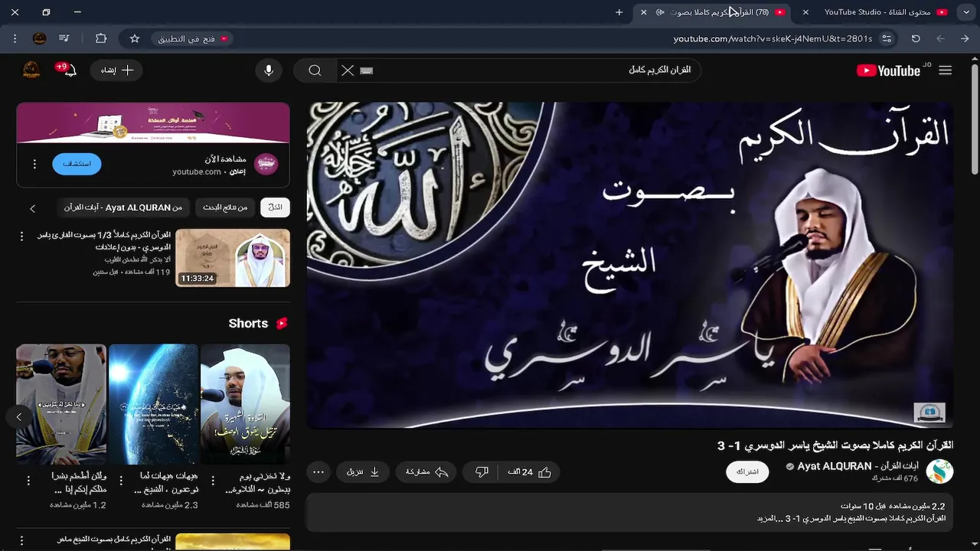Open the media control icon in toolbar
The image size is (980, 551).
coord(64,38)
